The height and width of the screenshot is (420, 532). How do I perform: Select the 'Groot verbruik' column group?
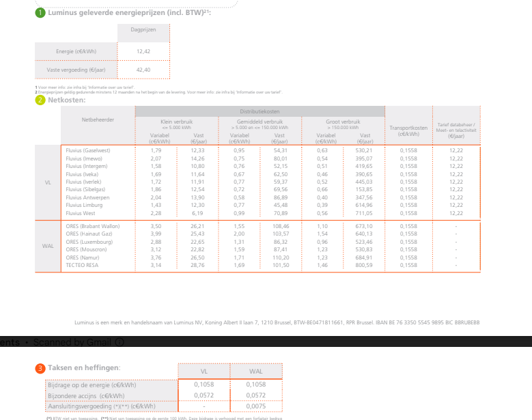(343, 124)
